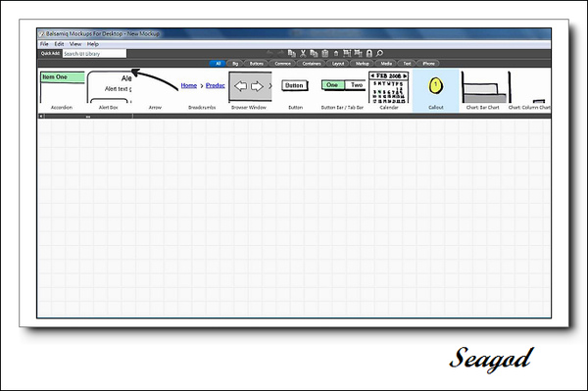Open the View menu
Image resolution: width=588 pixels, height=391 pixels.
click(x=75, y=44)
